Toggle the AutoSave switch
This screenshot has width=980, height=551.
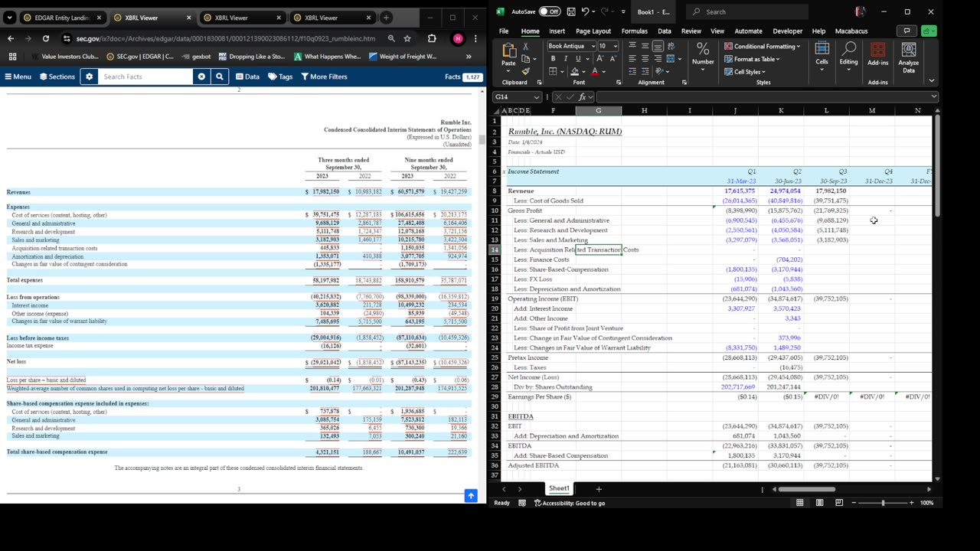tap(549, 11)
